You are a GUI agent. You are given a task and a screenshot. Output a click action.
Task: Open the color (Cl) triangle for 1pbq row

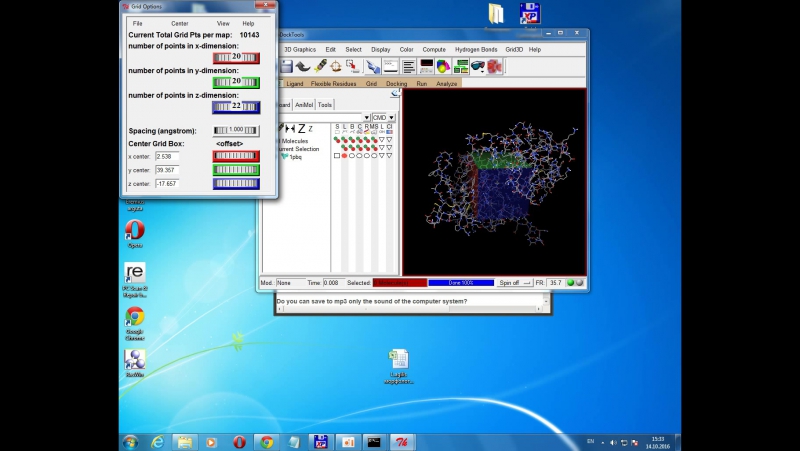click(389, 156)
